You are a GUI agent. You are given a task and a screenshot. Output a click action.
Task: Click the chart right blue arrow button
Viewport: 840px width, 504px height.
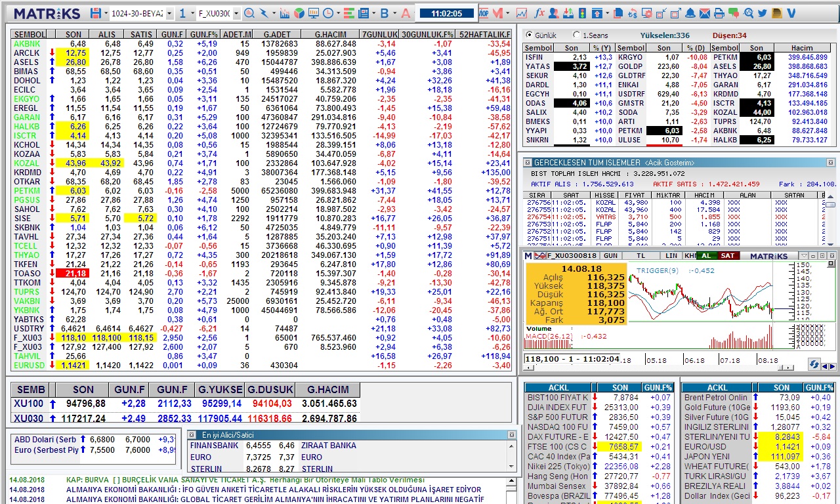832,367
